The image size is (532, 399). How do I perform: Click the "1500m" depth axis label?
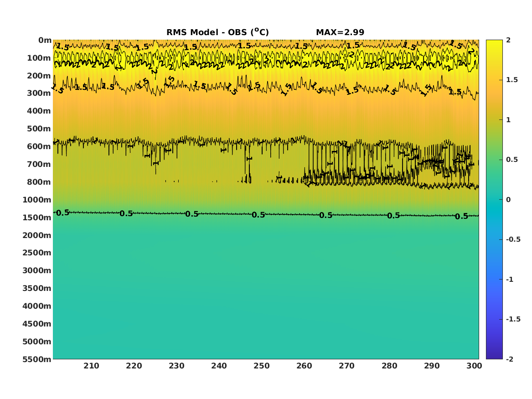coord(37,218)
